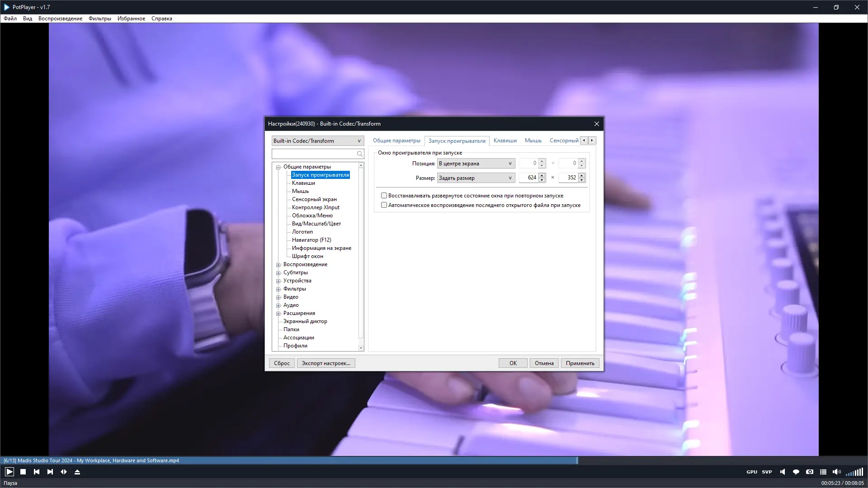Toggle the GPU indicator
Image resolution: width=868 pixels, height=488 pixels.
pyautogui.click(x=752, y=472)
